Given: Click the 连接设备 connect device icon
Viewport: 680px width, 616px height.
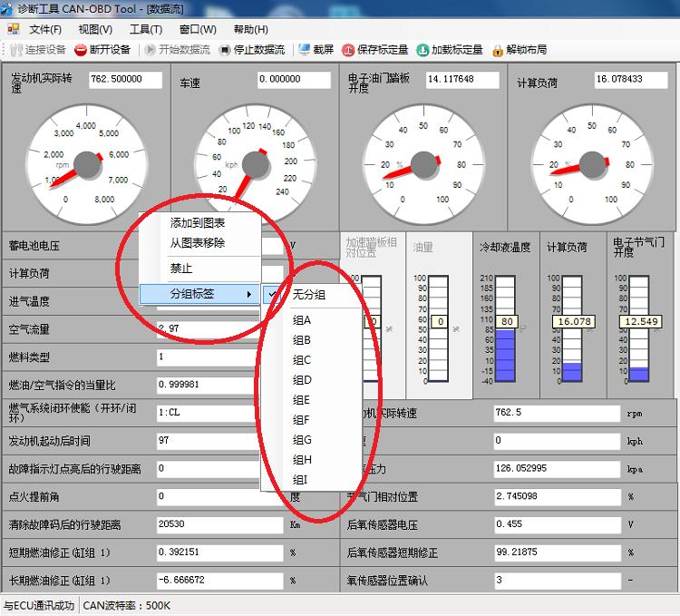Looking at the screenshot, I should 15,50.
